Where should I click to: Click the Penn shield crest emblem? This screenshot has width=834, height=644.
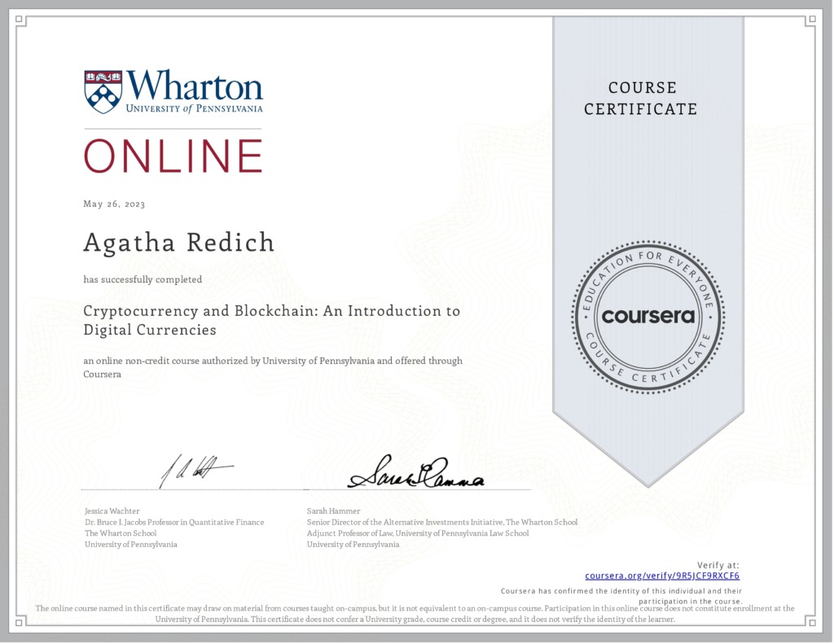pos(103,92)
